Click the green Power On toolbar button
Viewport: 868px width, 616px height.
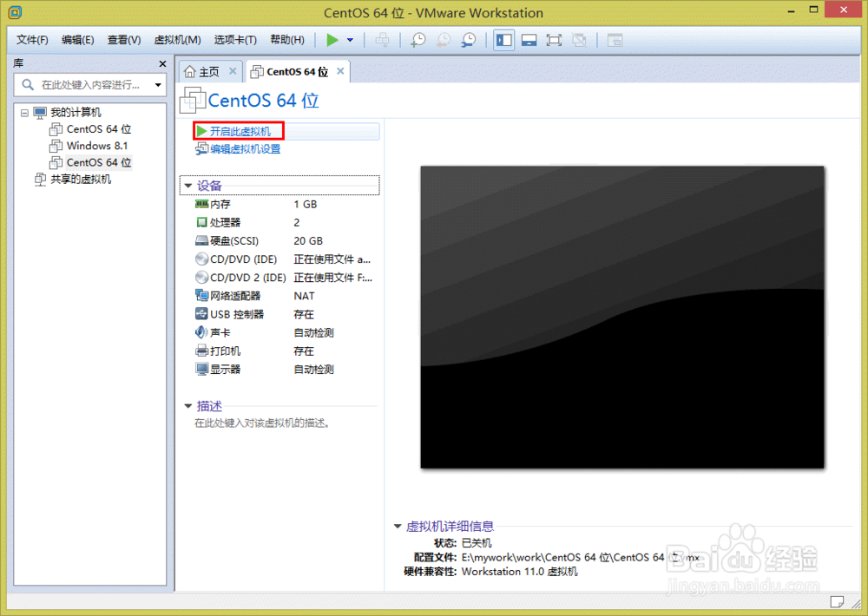(x=332, y=40)
